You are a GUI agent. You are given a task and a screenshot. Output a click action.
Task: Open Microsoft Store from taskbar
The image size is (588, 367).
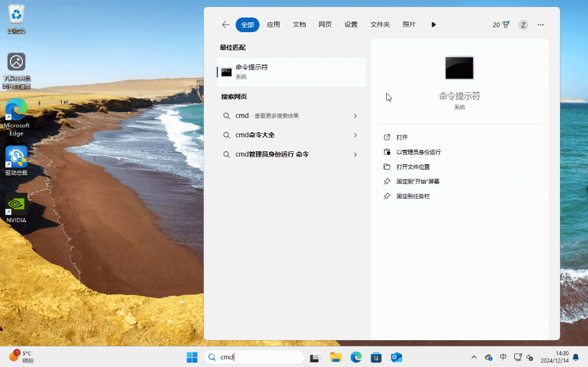coord(376,357)
